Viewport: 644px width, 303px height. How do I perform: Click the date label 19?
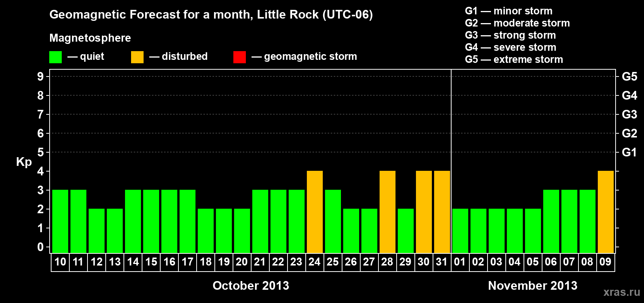click(224, 262)
